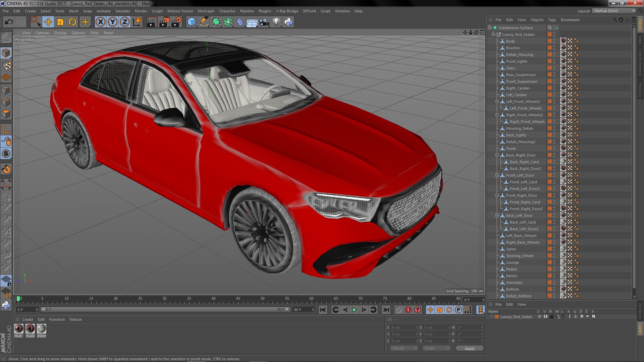Toggle X axis lock
This screenshot has height=362, width=644.
point(100,22)
